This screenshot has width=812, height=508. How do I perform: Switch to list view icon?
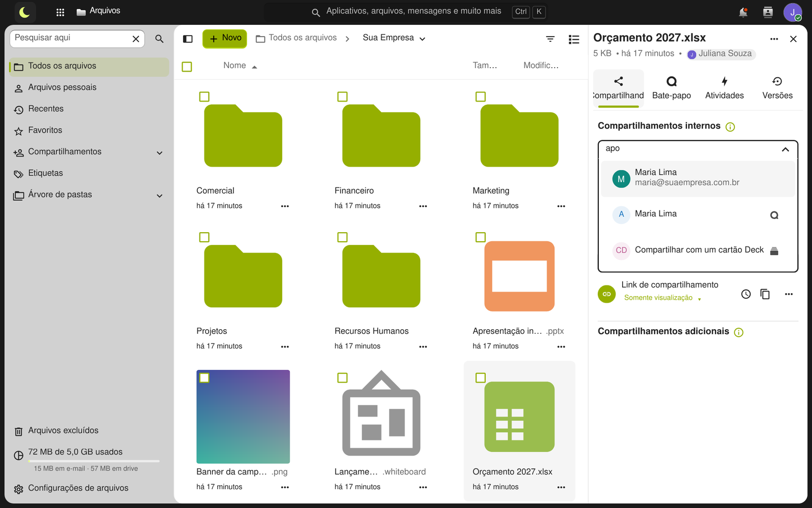[x=574, y=39]
